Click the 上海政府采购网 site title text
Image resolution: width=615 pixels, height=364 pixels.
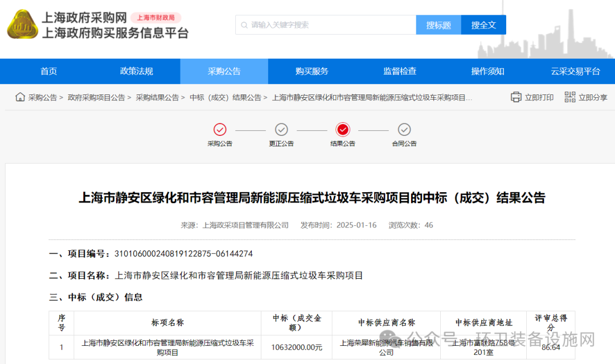tap(84, 18)
